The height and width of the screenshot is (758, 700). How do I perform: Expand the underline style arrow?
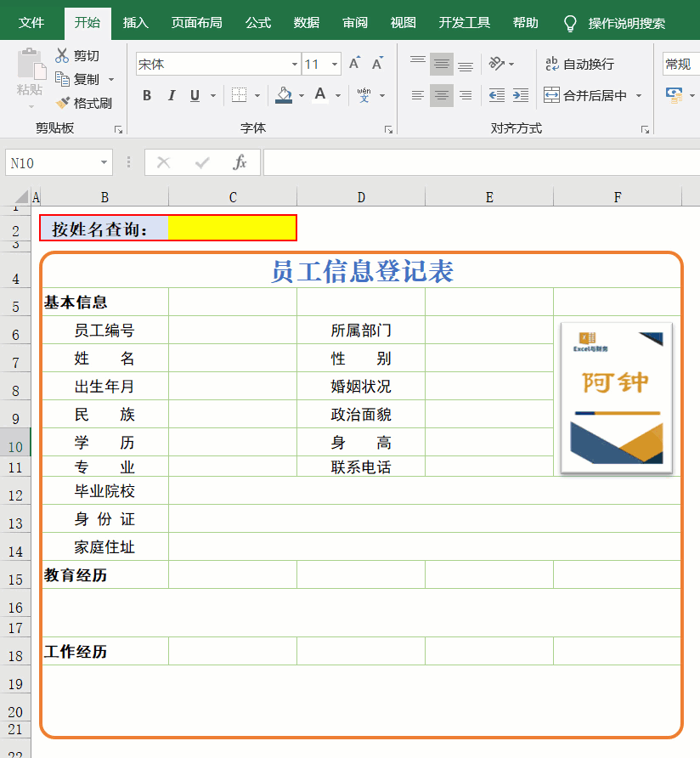pyautogui.click(x=213, y=96)
